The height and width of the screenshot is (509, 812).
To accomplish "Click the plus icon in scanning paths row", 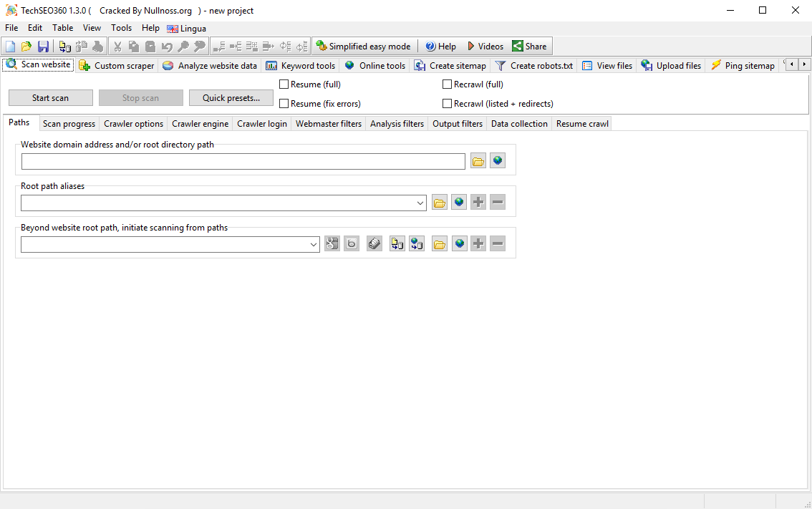I will pos(478,243).
